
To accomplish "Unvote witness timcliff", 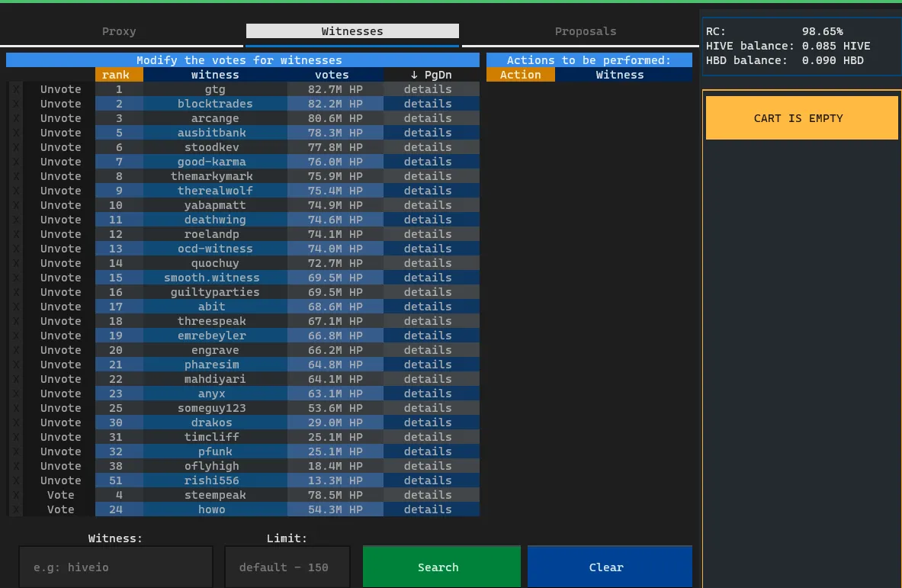I will (x=60, y=437).
